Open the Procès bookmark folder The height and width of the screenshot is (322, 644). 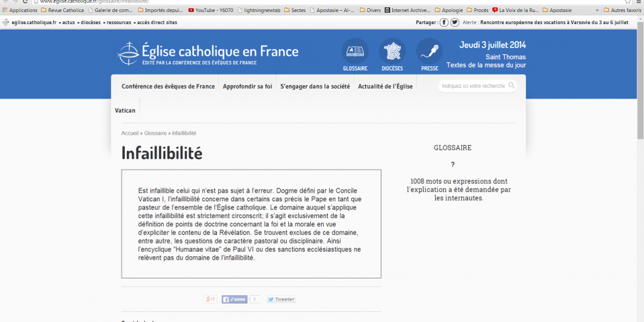(x=477, y=10)
